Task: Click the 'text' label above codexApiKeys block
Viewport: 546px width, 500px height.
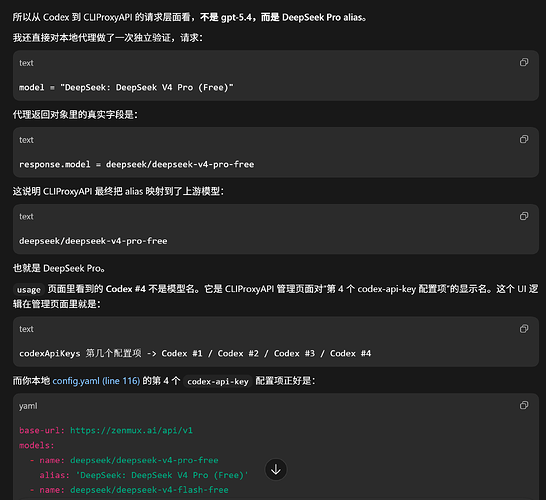Action: pyautogui.click(x=26, y=329)
